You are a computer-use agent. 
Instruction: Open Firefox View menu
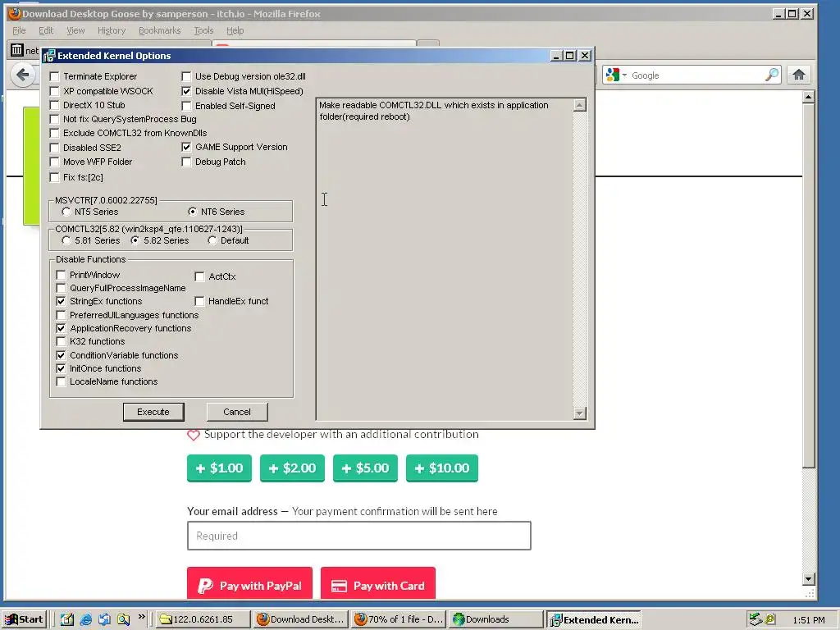click(75, 30)
